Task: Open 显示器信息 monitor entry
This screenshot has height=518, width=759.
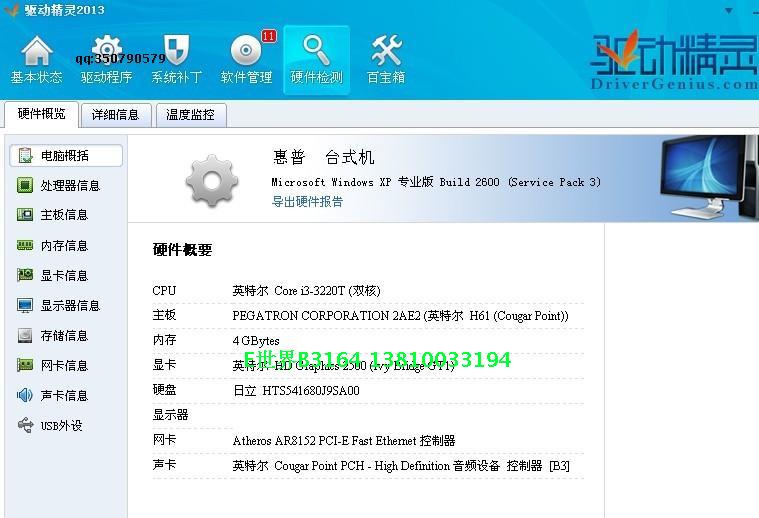Action: pyautogui.click(x=70, y=306)
